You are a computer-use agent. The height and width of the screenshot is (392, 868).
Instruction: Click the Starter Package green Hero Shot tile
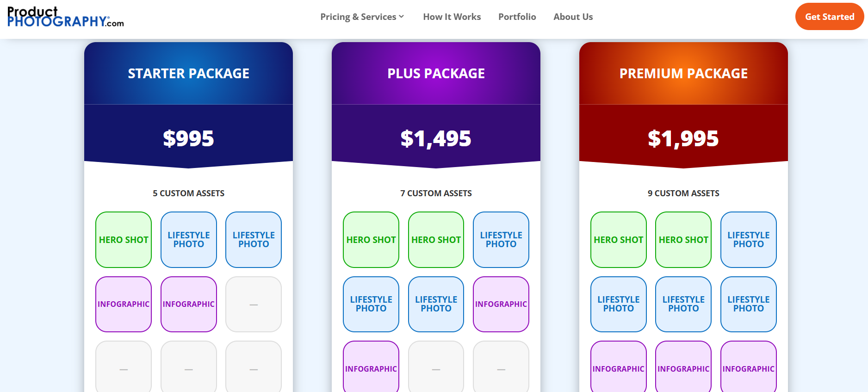click(x=124, y=240)
